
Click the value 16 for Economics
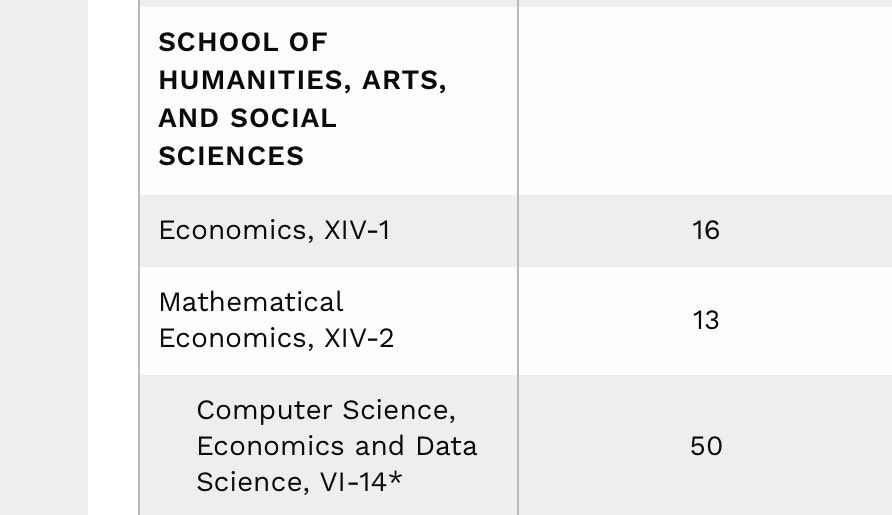click(705, 230)
